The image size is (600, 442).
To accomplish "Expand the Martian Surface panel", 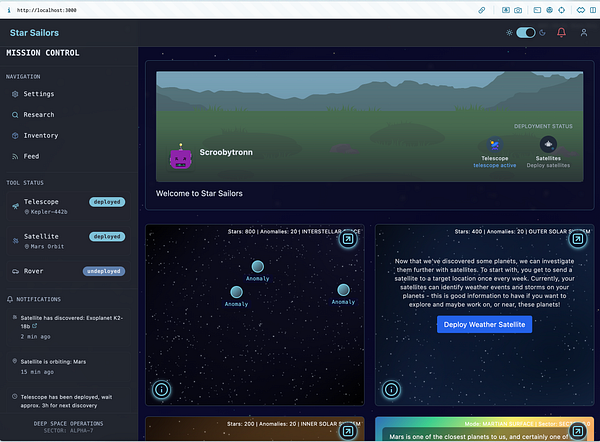I will (577, 431).
